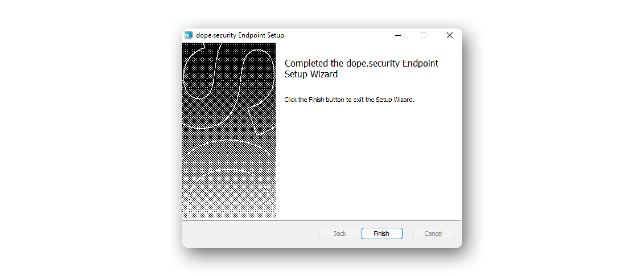644x276 pixels.
Task: Click the "Completed the dope.security Endpoint" heading line
Action: point(361,63)
